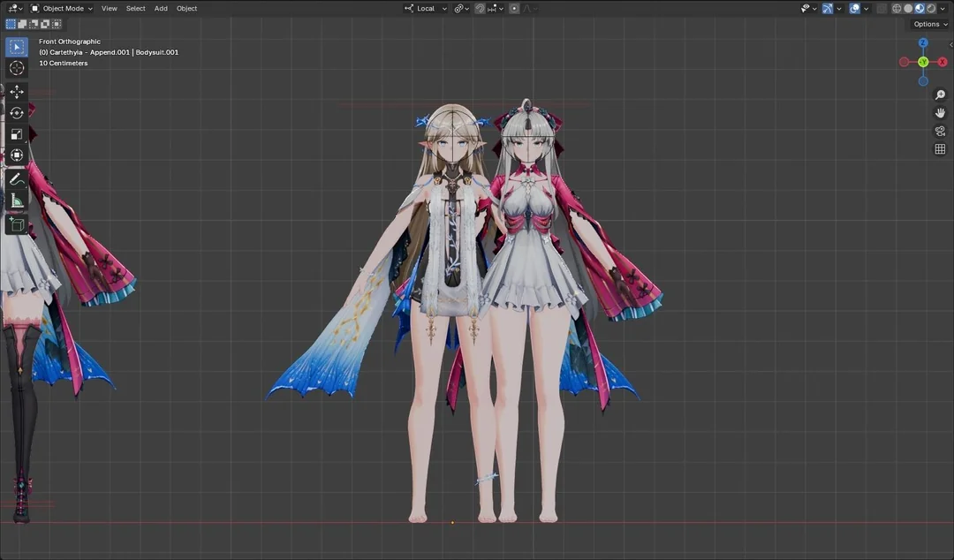Set selection mode to intersect
The image size is (954, 560).
[x=57, y=25]
